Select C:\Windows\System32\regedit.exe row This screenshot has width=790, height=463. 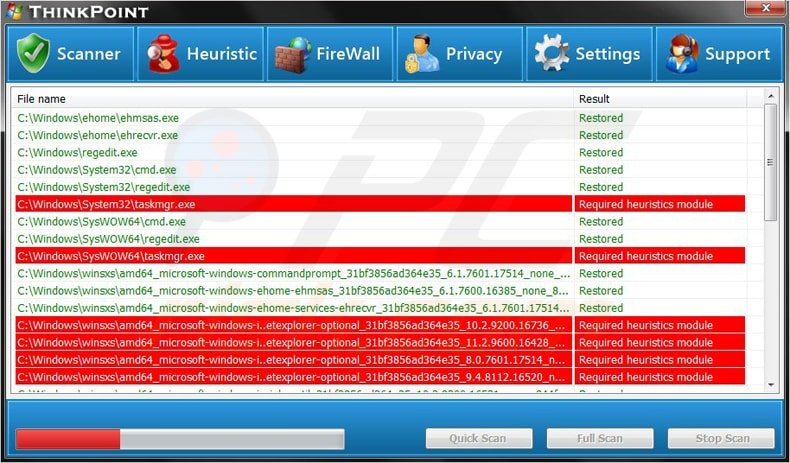[380, 187]
